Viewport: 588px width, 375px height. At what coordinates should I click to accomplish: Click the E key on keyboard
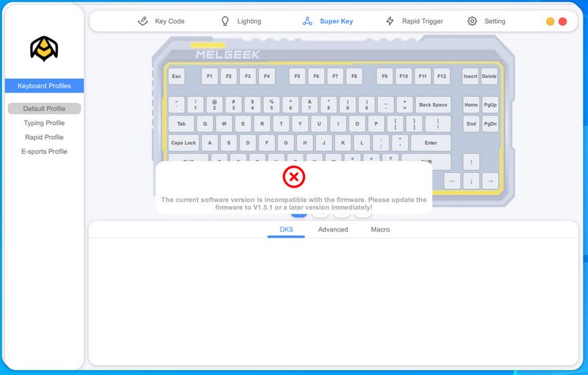243,124
